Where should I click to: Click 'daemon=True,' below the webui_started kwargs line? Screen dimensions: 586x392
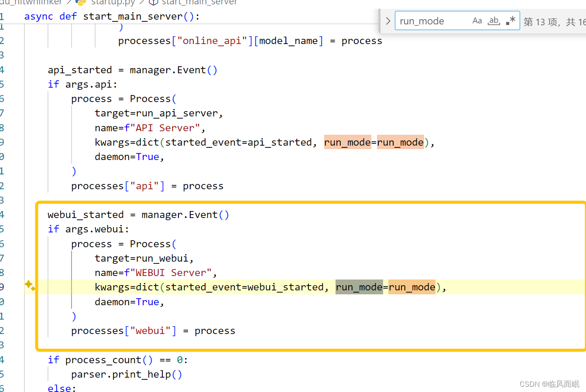130,302
